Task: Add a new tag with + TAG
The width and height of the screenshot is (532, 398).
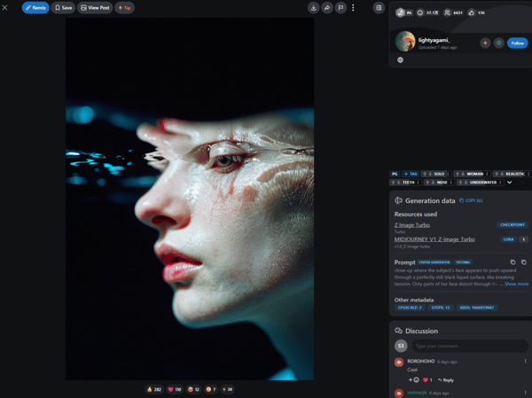Action: pyautogui.click(x=410, y=174)
